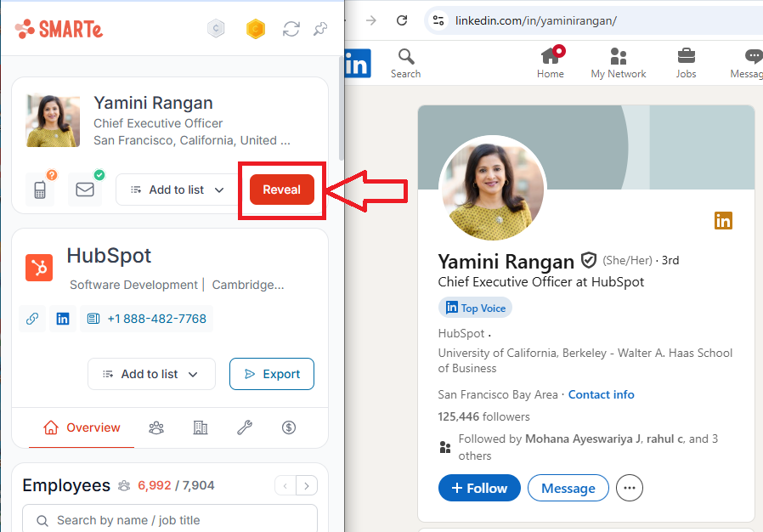Click the gold LinkedIn premium badge
The height and width of the screenshot is (532, 763).
coord(723,220)
